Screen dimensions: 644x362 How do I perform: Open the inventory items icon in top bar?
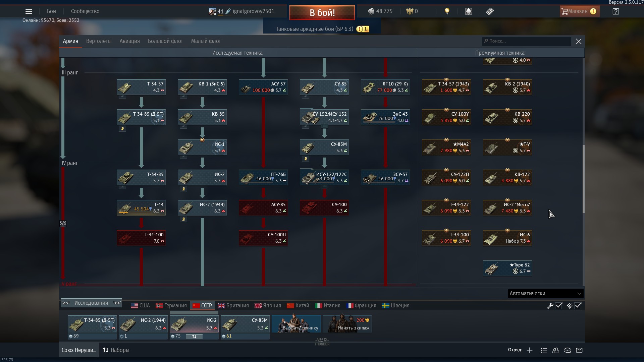click(x=490, y=11)
